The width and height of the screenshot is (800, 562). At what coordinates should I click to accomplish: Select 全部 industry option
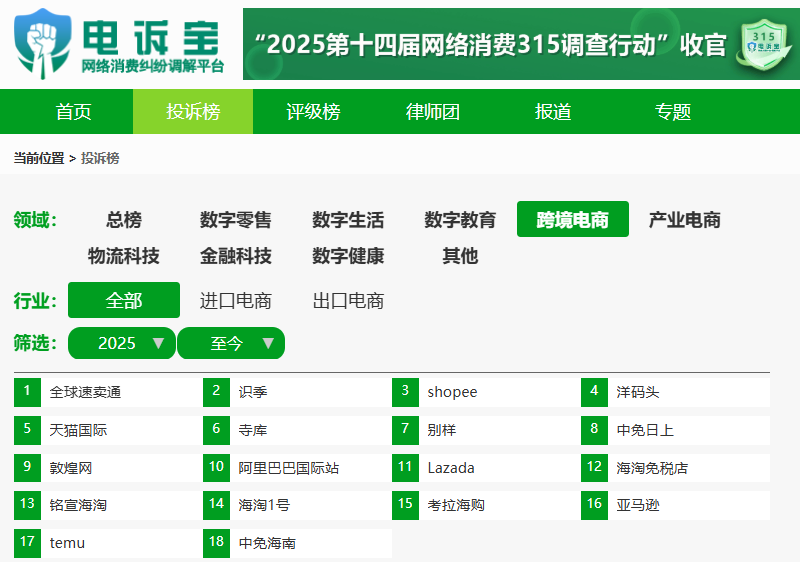(x=124, y=300)
